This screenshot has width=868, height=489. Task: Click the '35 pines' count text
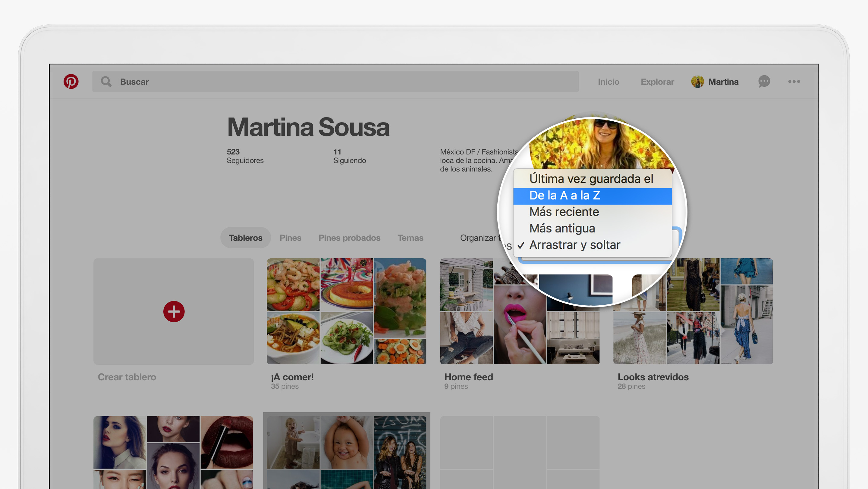click(x=285, y=386)
